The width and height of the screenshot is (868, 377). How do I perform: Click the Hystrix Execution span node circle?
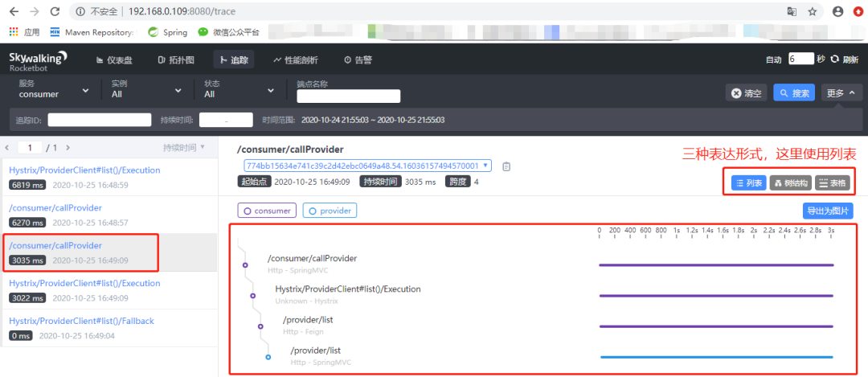(253, 296)
